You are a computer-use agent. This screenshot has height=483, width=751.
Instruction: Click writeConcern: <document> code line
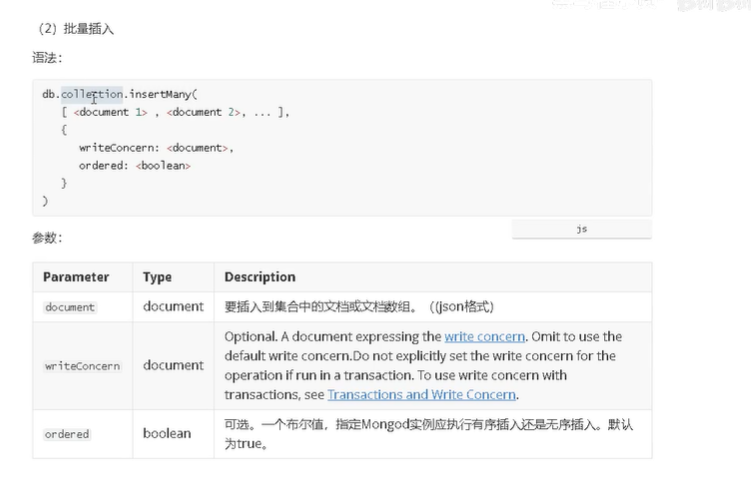click(156, 148)
